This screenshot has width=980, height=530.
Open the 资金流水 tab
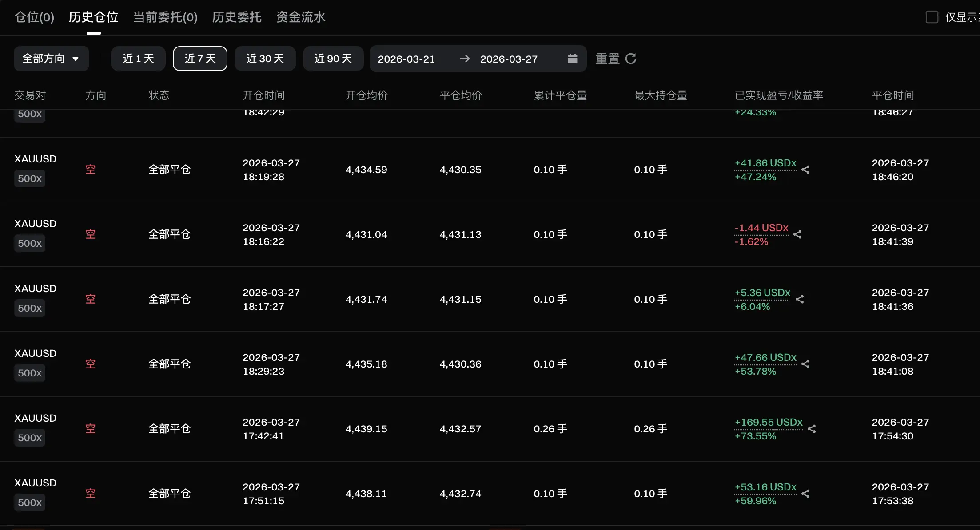pyautogui.click(x=301, y=17)
